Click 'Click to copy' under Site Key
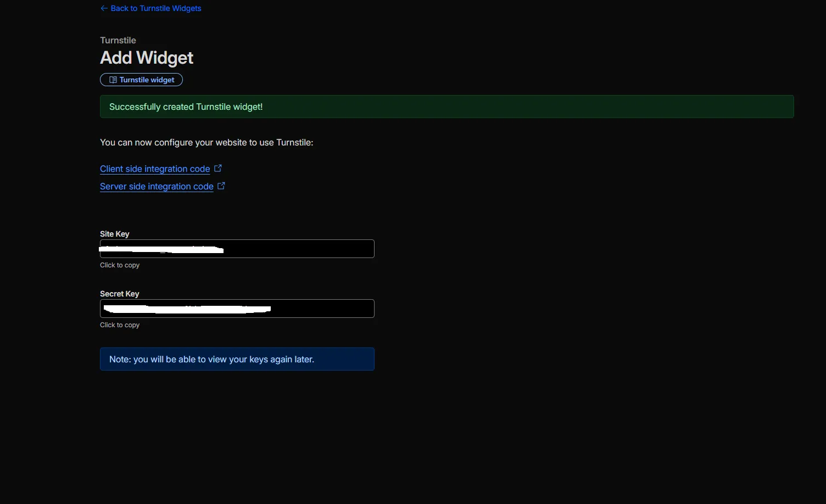 click(120, 265)
